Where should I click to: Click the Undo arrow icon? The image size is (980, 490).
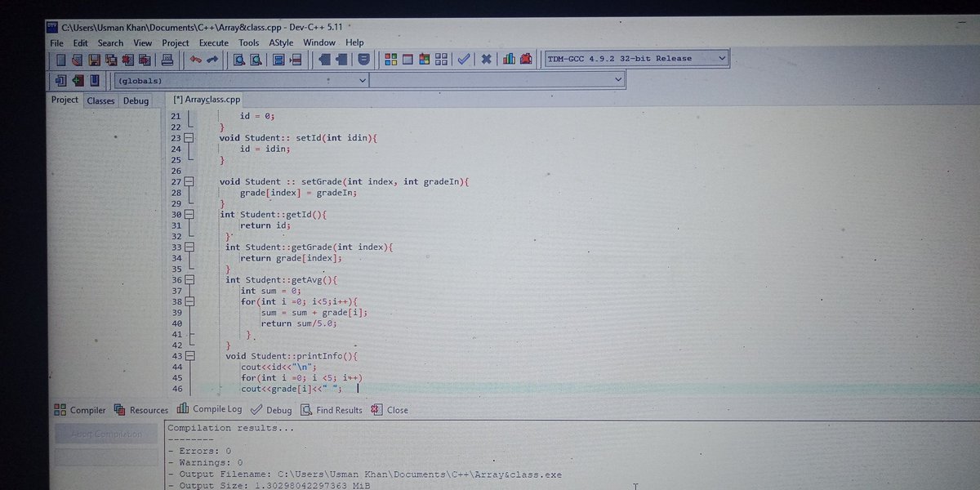click(195, 59)
